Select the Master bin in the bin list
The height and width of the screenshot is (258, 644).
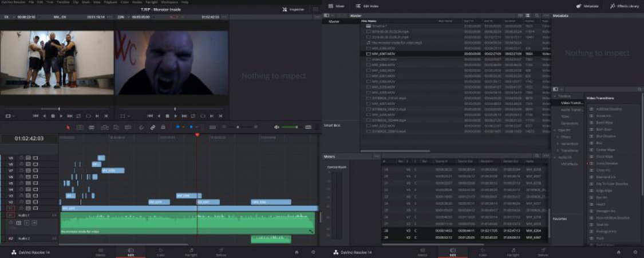pos(334,21)
